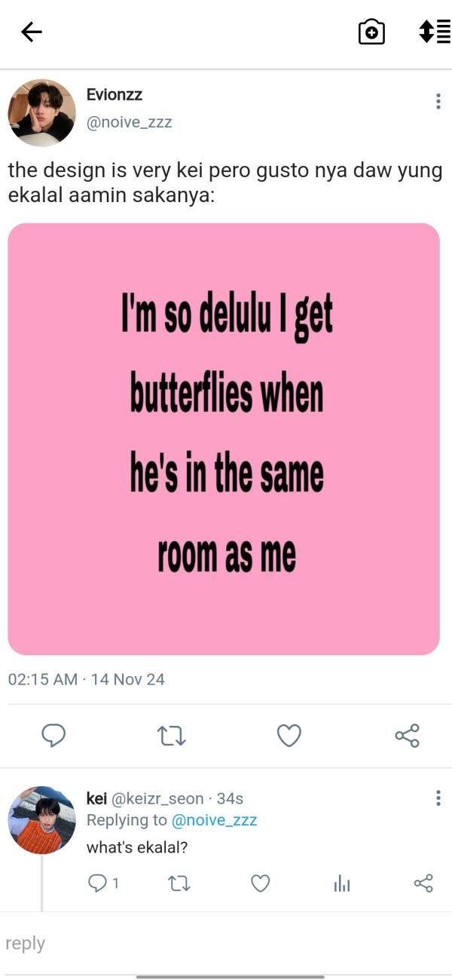This screenshot has width=452, height=980.
Task: Tap the sort replies icon
Action: pos(434,32)
